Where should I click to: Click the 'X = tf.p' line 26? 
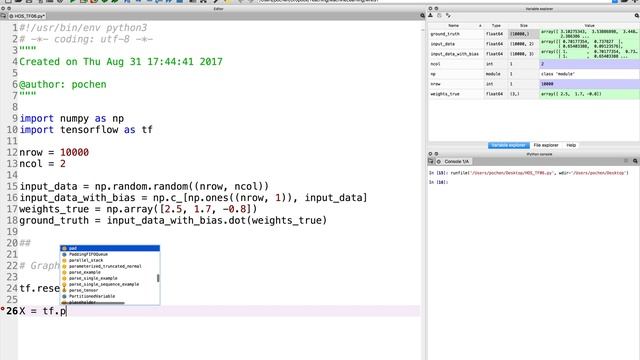pyautogui.click(x=43, y=311)
